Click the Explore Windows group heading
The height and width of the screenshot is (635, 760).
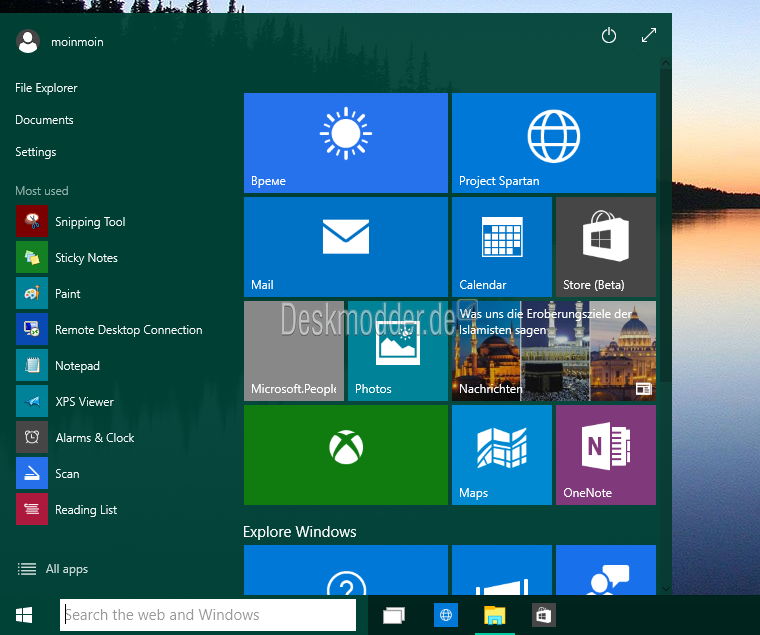(x=300, y=532)
